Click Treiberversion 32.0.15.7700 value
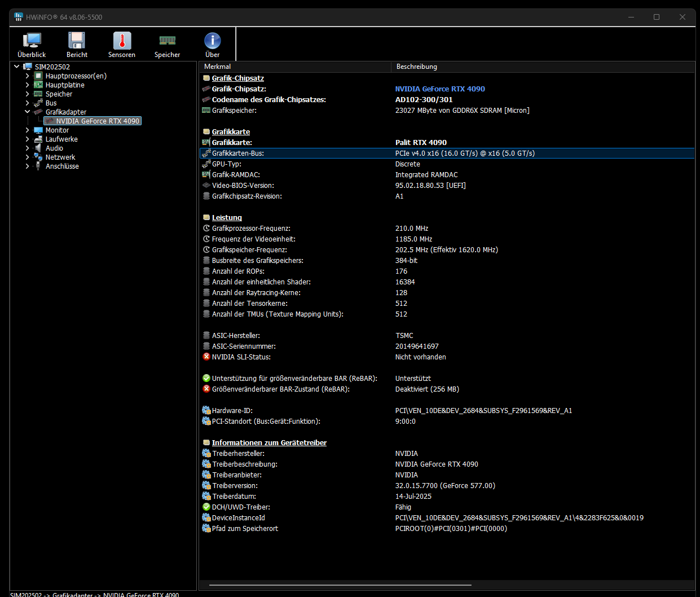 [445, 485]
